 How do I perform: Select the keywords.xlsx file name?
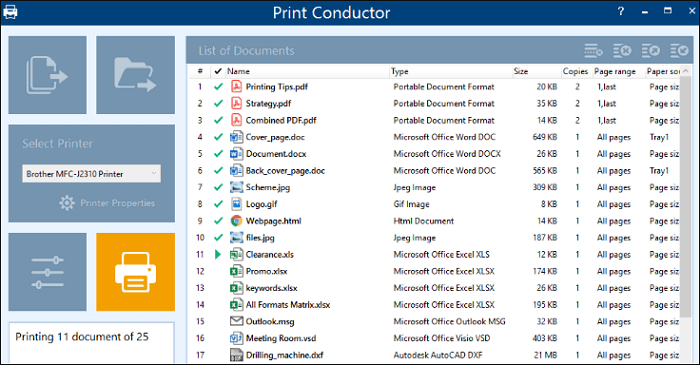[x=271, y=288]
